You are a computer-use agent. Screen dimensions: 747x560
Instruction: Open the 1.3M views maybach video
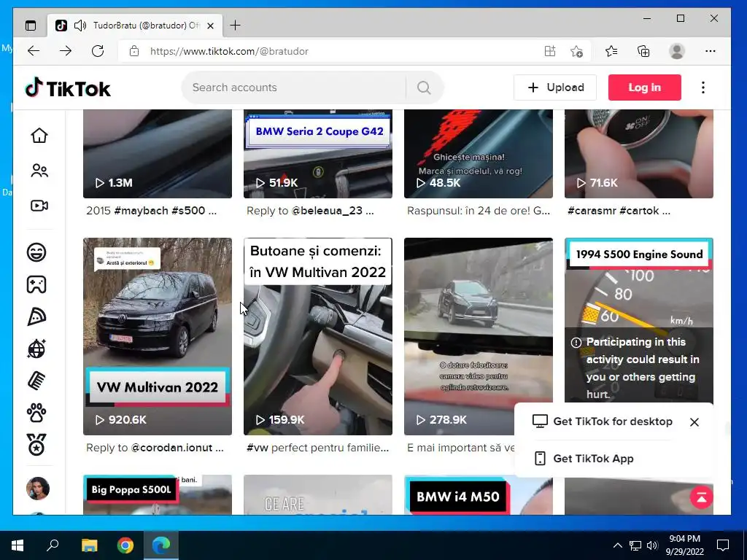point(158,154)
